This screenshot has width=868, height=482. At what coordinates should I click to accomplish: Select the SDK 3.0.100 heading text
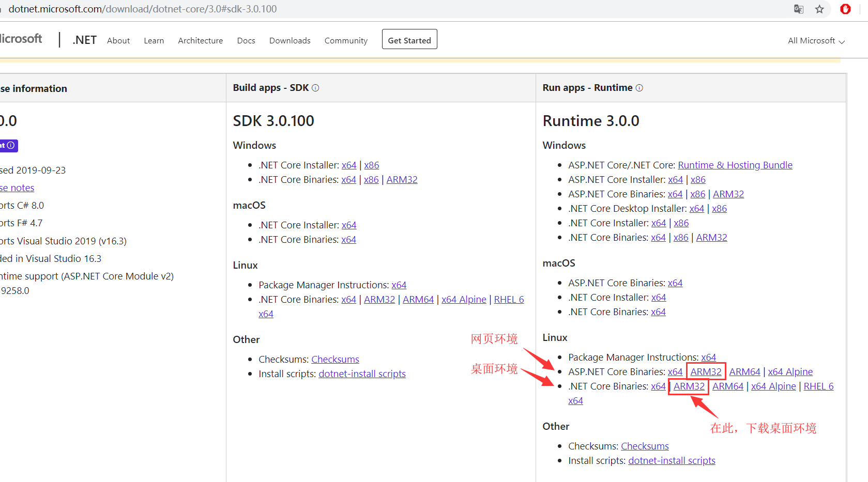[x=273, y=121]
